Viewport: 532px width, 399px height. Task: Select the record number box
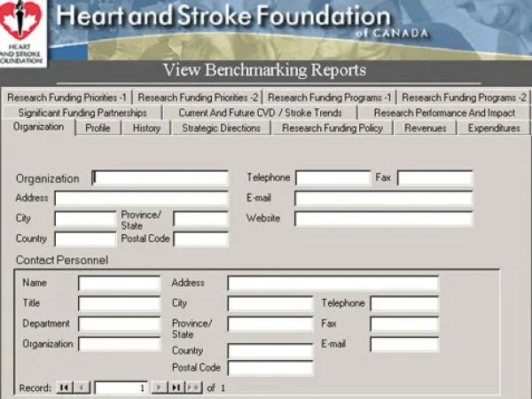[121, 387]
